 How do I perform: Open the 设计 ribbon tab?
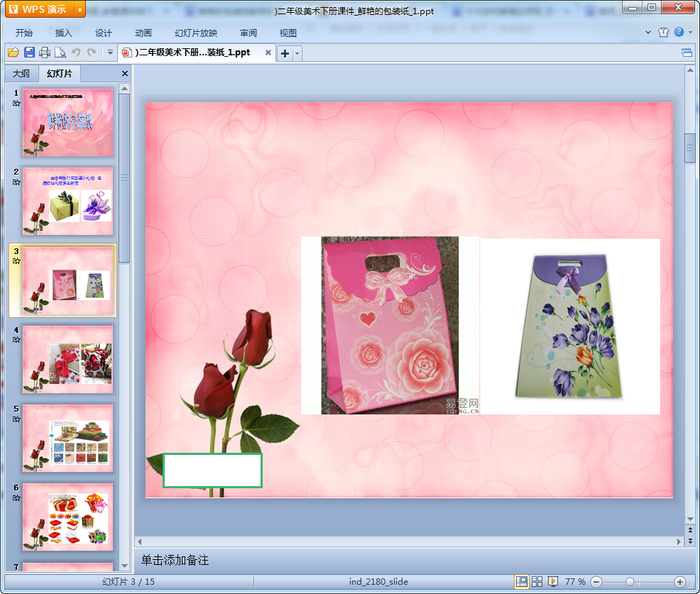pos(103,33)
